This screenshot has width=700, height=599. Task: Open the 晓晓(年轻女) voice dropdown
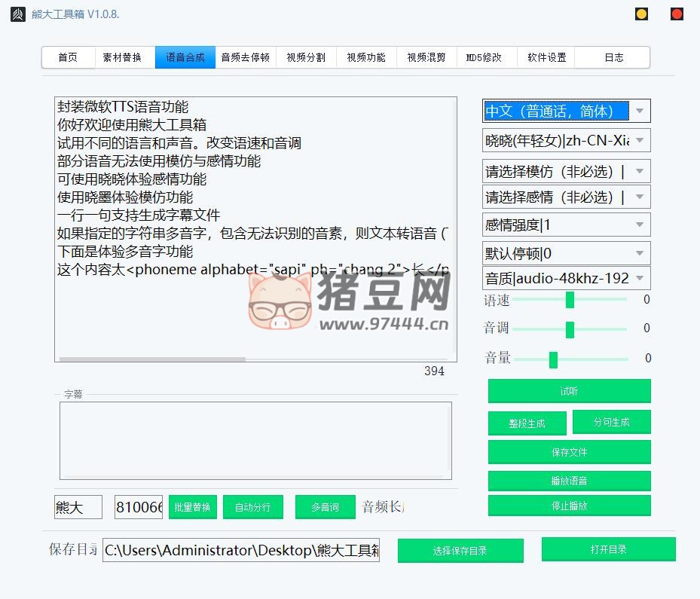[x=567, y=141]
